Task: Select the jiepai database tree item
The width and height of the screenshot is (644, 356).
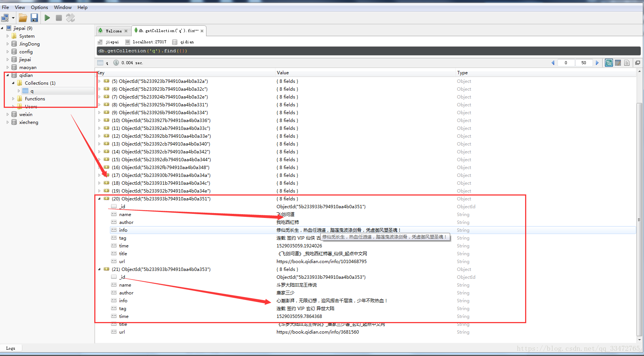Action: coord(25,59)
